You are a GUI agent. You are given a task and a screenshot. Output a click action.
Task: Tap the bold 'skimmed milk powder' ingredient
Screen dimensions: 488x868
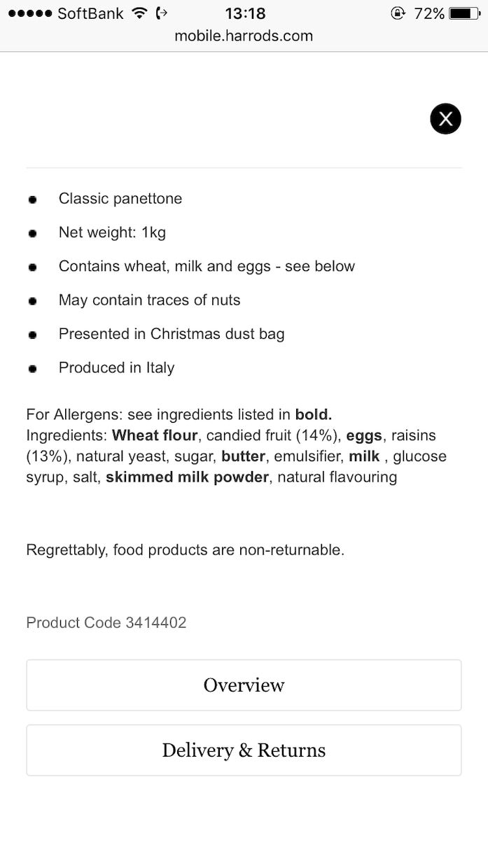[x=187, y=477]
